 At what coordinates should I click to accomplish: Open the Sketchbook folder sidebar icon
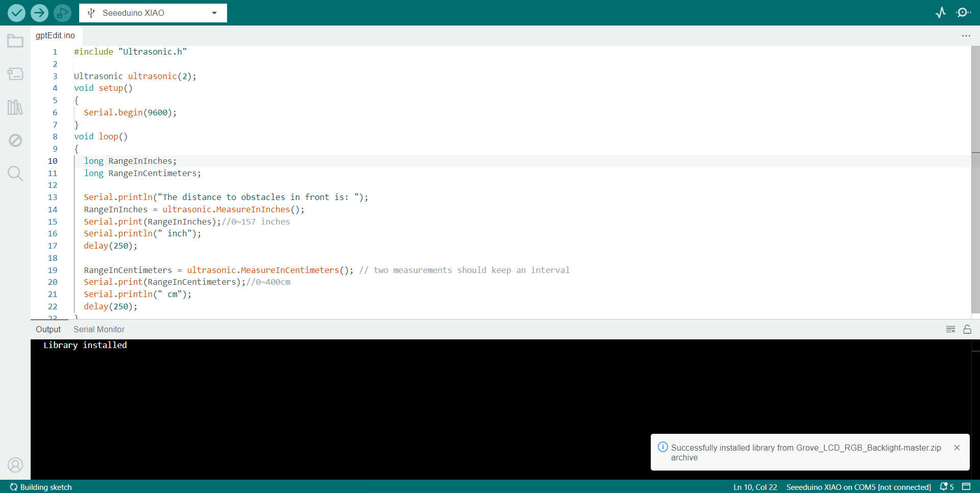pos(15,41)
